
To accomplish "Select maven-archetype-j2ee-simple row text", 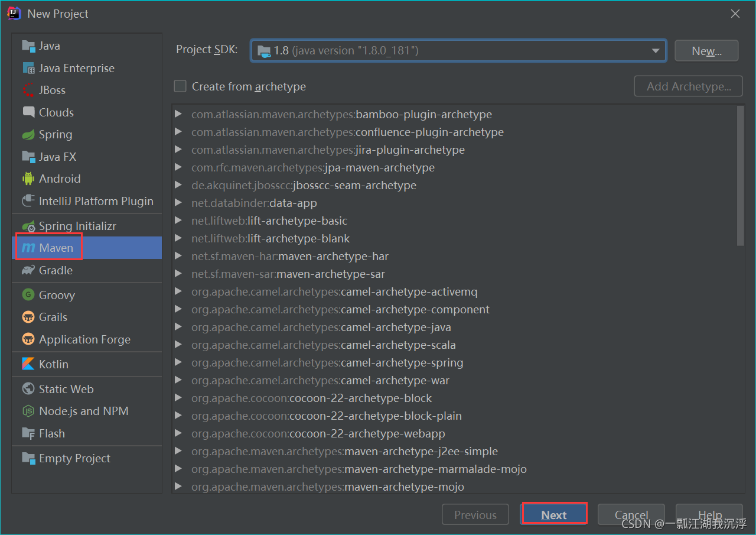I will tap(344, 451).
